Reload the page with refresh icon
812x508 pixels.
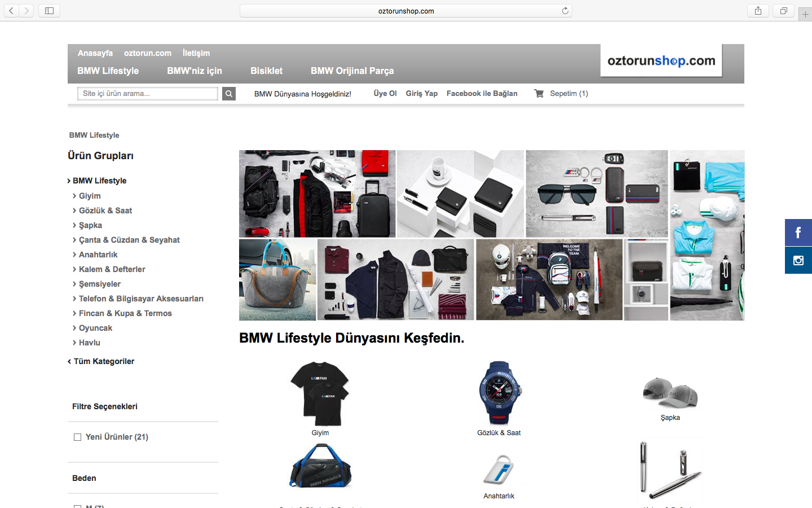tap(565, 11)
